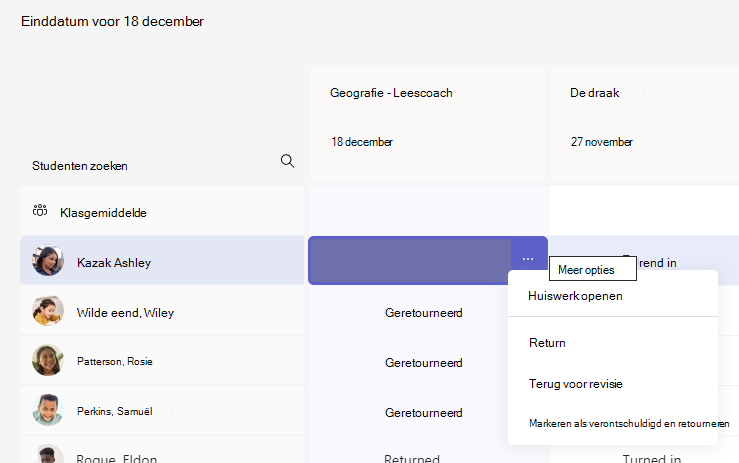
Task: Click the Klasgemiddelde group icon
Action: pyautogui.click(x=40, y=211)
